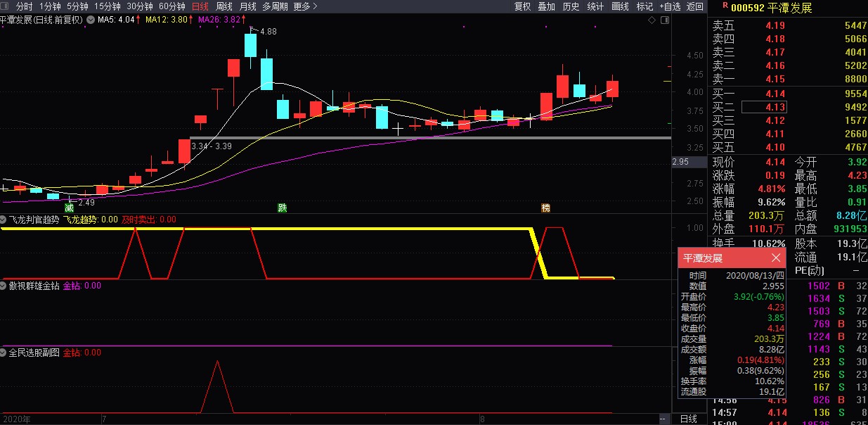Screen dimensions: 868x425
Task: Switch to the 周线 weekly period tab
Action: tap(224, 6)
